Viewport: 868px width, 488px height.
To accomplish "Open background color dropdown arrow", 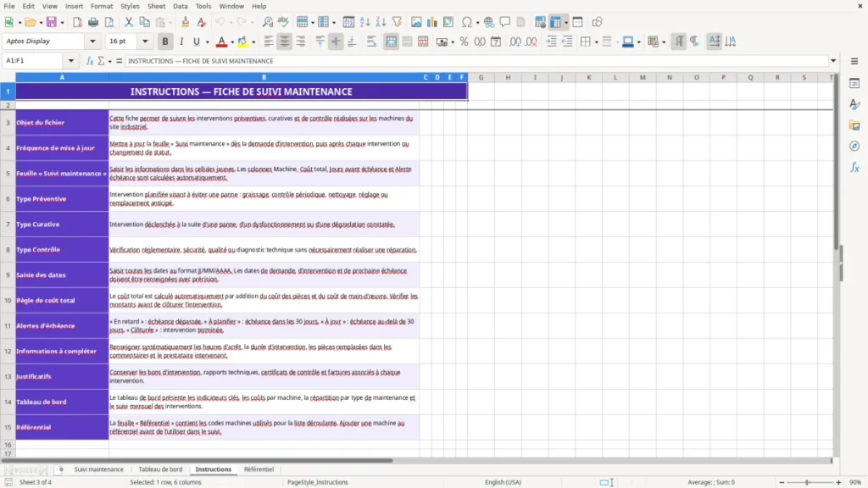I will tap(253, 42).
